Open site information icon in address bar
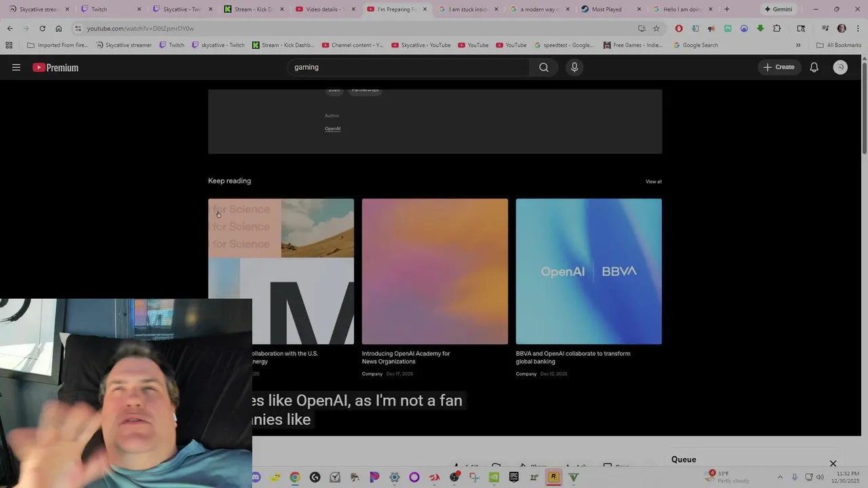This screenshot has height=488, width=868. coord(78,28)
